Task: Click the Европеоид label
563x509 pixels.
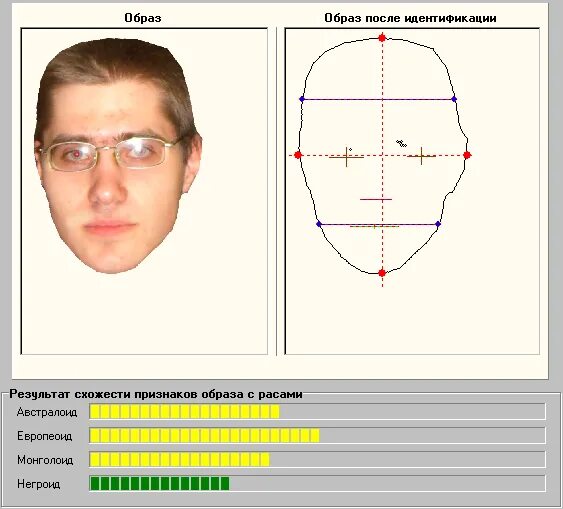Action: (x=45, y=436)
